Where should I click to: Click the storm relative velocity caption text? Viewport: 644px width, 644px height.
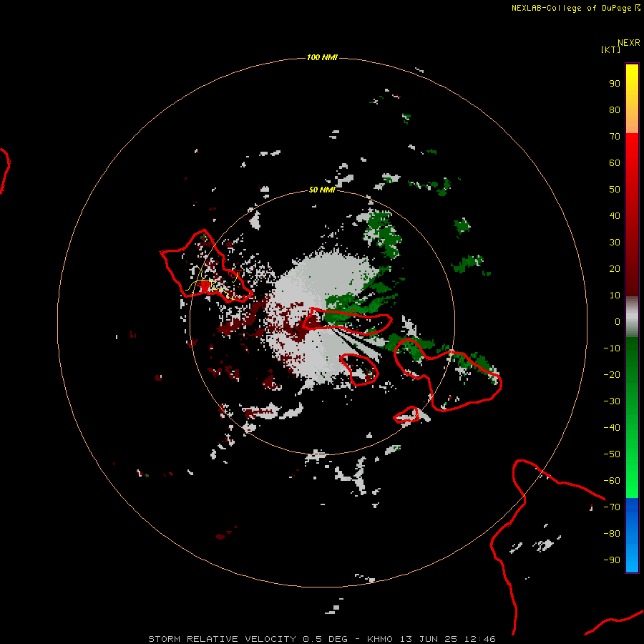tap(322, 639)
